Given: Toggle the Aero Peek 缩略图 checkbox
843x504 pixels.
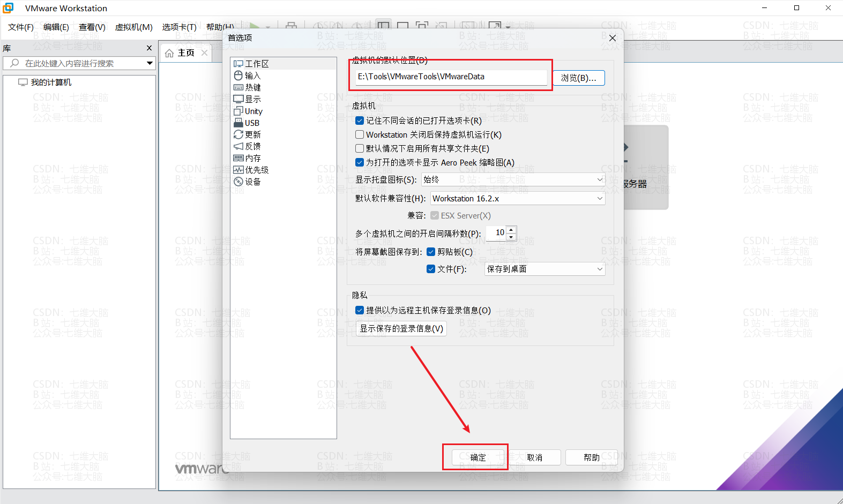Looking at the screenshot, I should pos(360,162).
